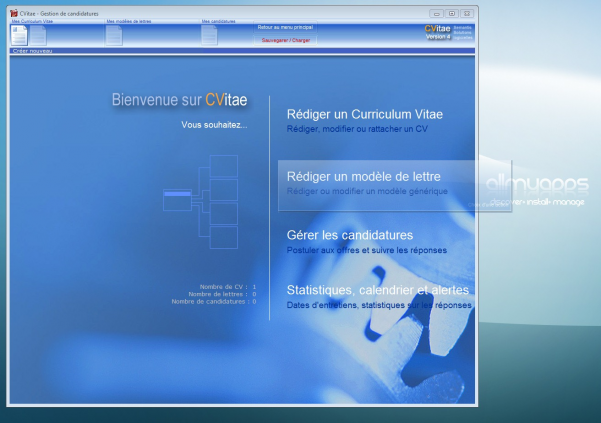Click the workflow diagram graphic
Image resolution: width=601 pixels, height=423 pixels.
(x=200, y=202)
